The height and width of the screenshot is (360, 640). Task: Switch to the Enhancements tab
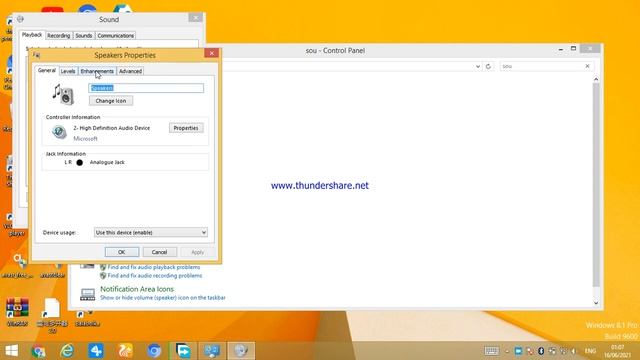97,71
